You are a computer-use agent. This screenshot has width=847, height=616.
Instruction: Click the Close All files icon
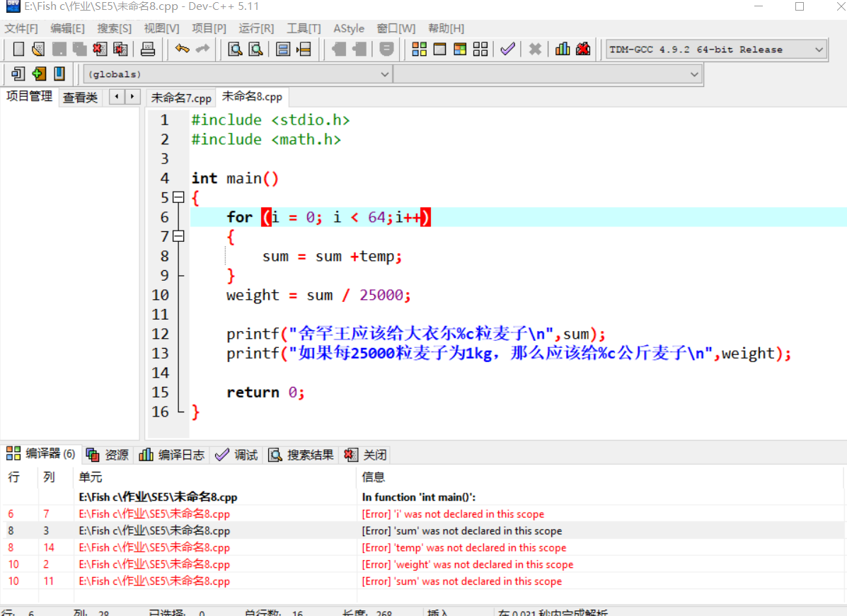coord(120,49)
